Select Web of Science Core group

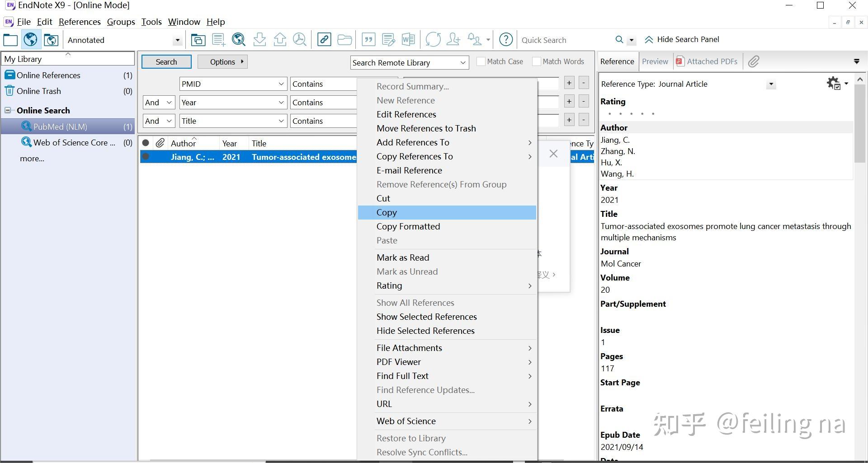click(68, 143)
